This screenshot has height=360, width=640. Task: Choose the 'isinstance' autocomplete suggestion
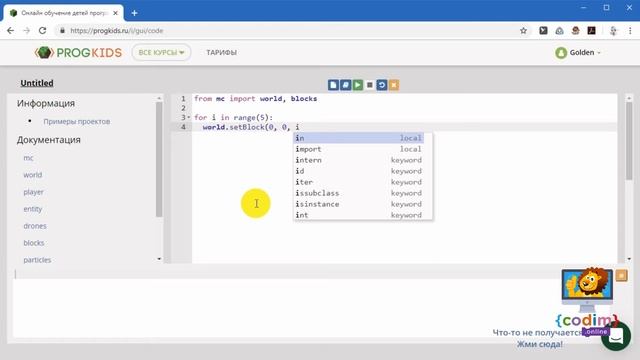tap(359, 204)
